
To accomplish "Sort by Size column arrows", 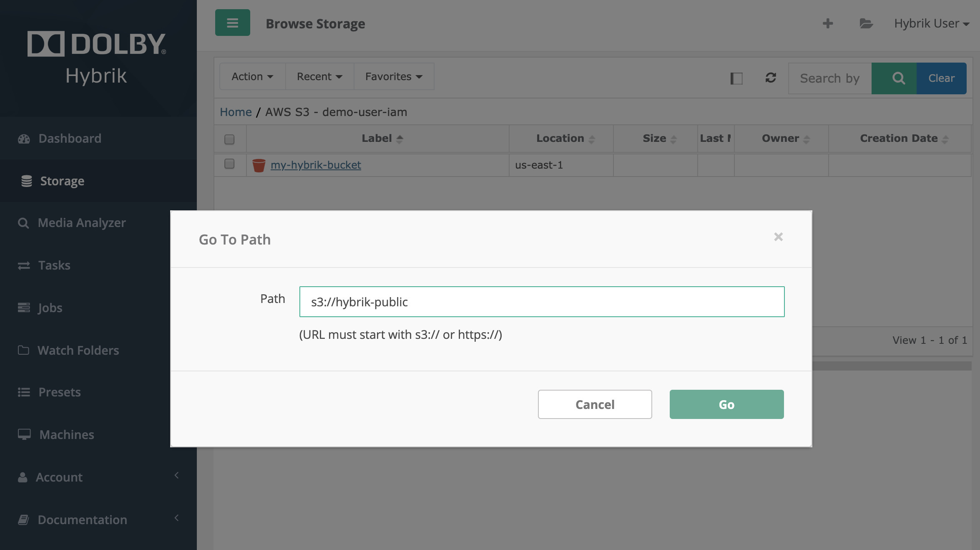I will (x=673, y=139).
